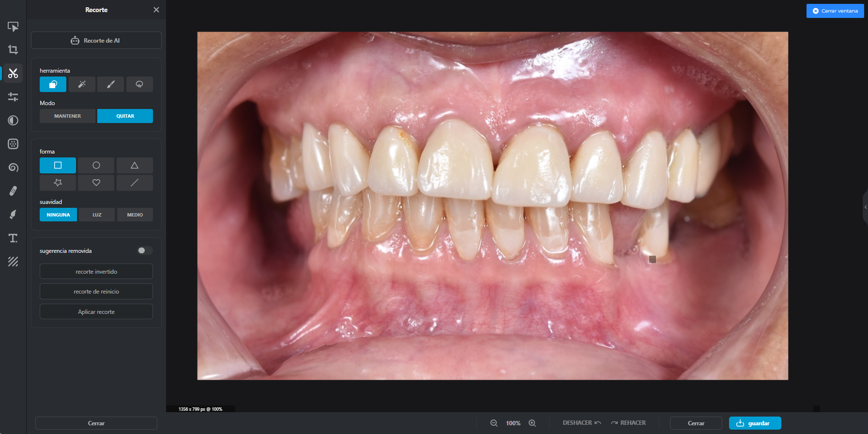Select the Arrange tool in sidebar
This screenshot has height=434, width=868.
click(13, 26)
